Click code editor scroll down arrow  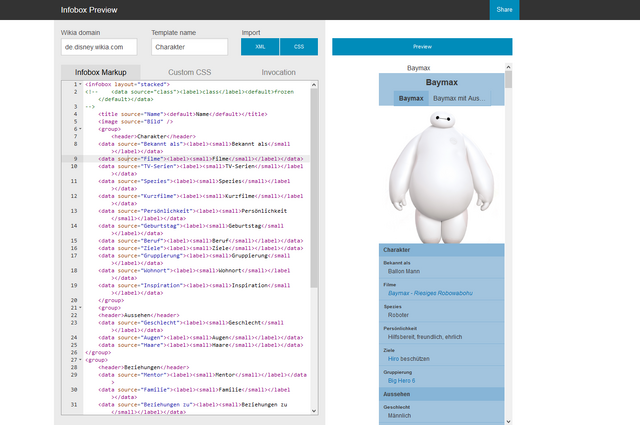click(314, 411)
